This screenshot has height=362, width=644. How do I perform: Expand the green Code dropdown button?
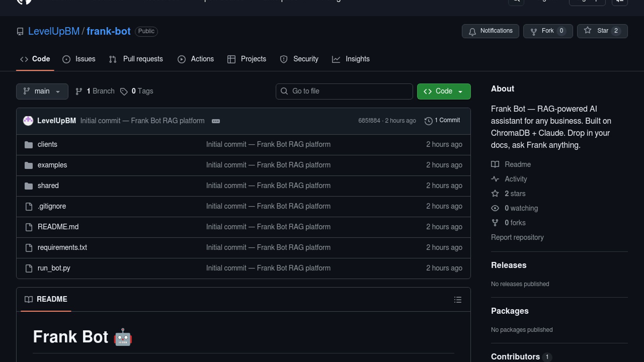pos(443,92)
